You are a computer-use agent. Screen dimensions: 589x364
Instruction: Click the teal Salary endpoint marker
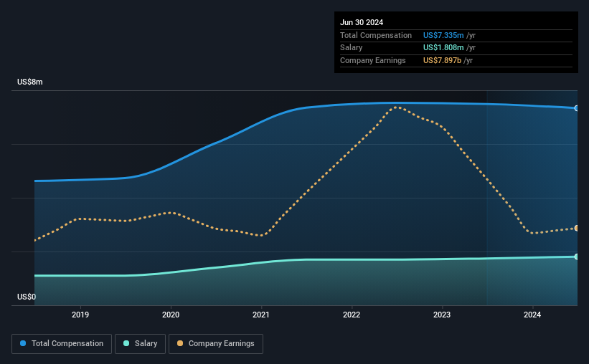coord(577,257)
